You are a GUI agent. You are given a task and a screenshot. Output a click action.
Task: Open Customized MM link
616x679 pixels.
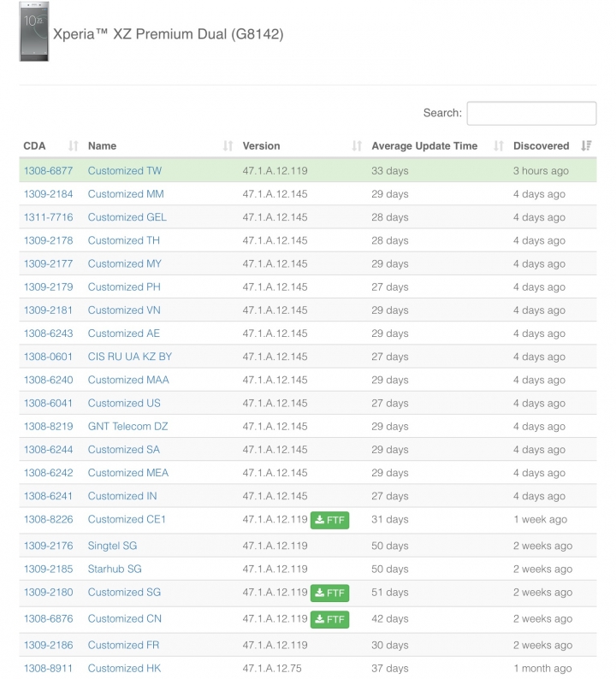pyautogui.click(x=126, y=194)
